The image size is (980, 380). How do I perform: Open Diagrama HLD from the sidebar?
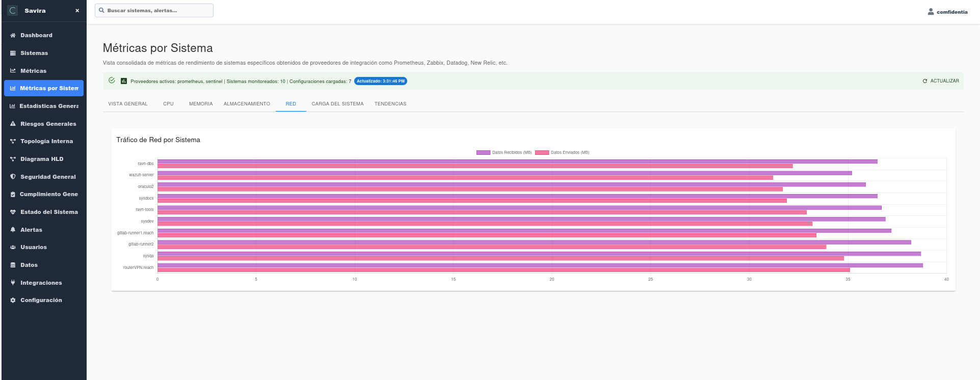coord(42,159)
